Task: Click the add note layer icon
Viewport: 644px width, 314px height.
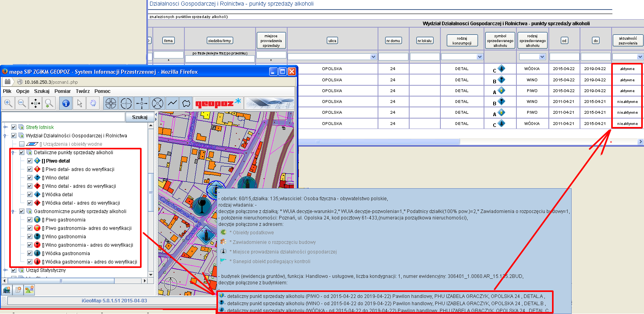Action: point(18,290)
